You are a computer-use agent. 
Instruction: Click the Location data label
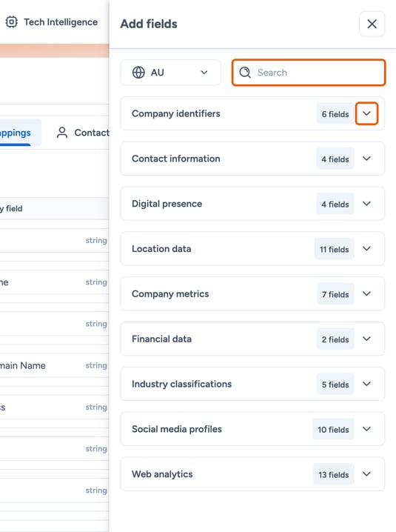click(161, 249)
